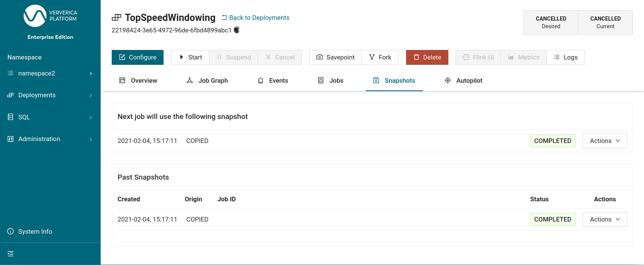Click the Origin column header

coord(193,199)
